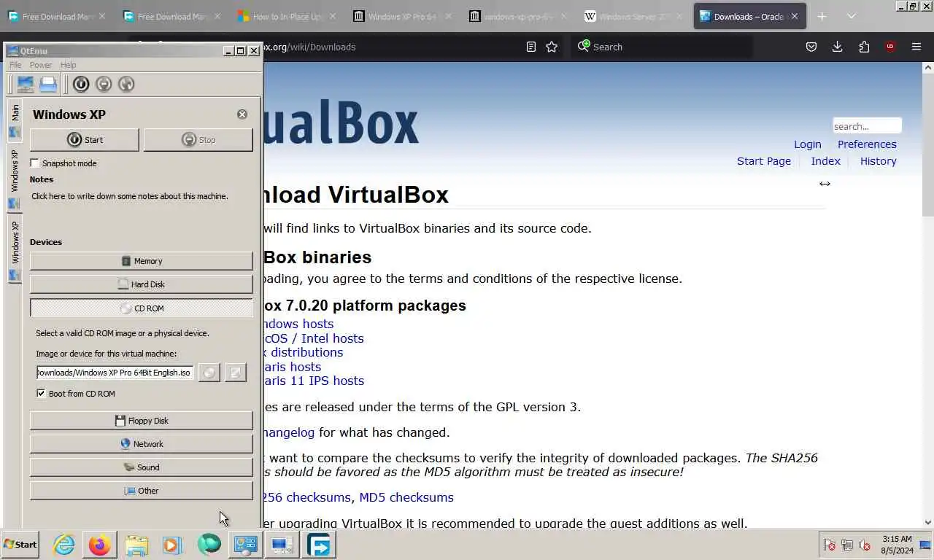Open the QtEmu Help menu

[68, 65]
